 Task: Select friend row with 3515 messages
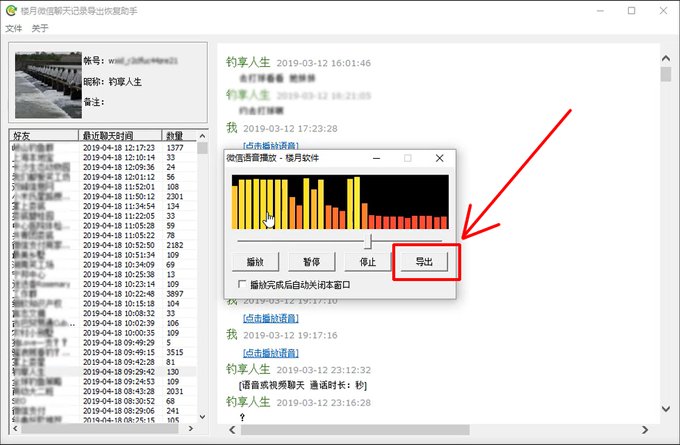(100, 352)
